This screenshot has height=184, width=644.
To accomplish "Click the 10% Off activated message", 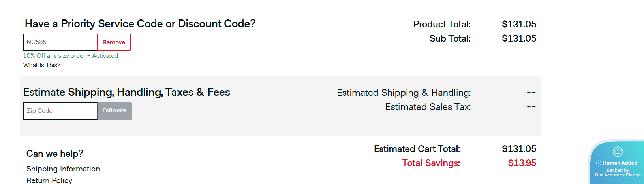I will [x=71, y=56].
